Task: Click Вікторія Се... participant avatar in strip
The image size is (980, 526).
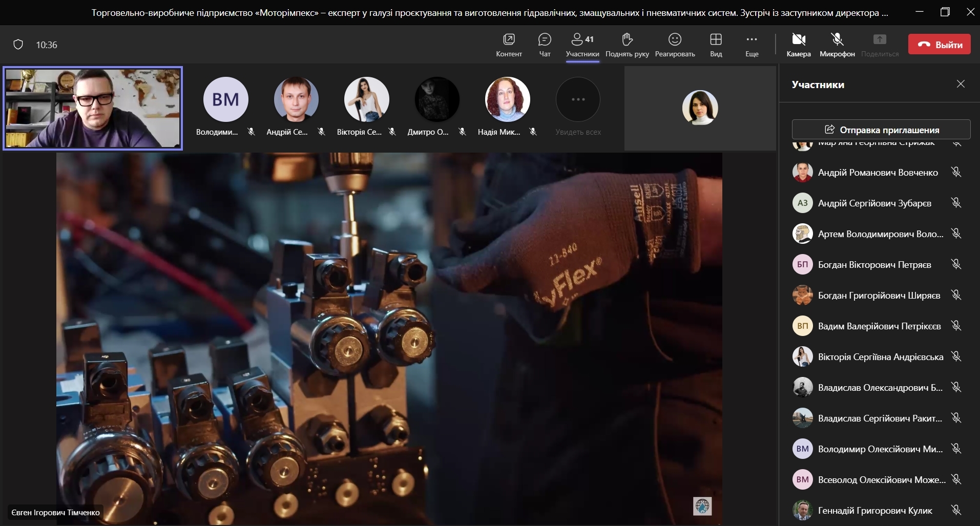Action: [x=367, y=99]
